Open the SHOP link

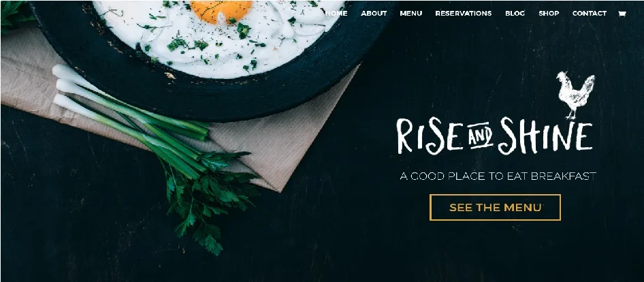[x=549, y=14]
